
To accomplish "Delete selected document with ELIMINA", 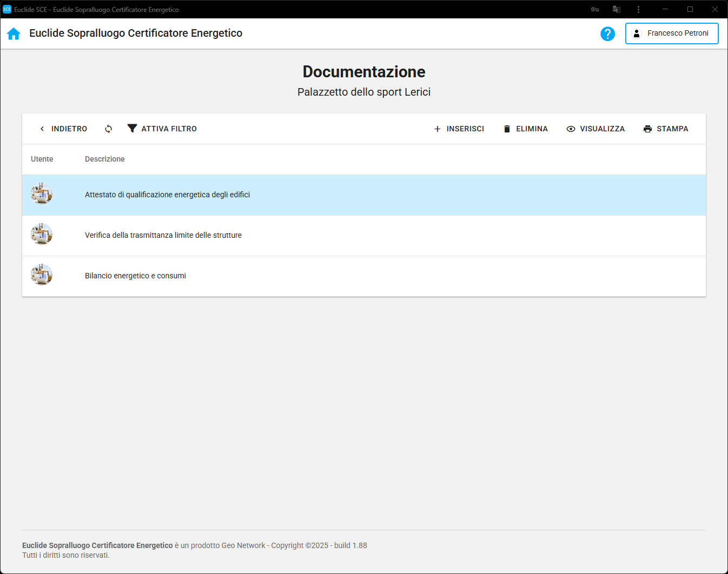I will pos(525,129).
